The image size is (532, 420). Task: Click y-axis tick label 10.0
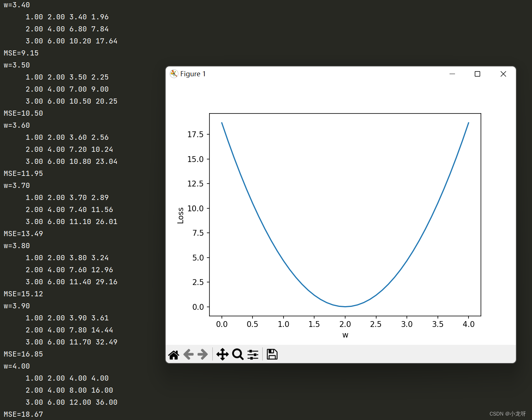pos(196,209)
